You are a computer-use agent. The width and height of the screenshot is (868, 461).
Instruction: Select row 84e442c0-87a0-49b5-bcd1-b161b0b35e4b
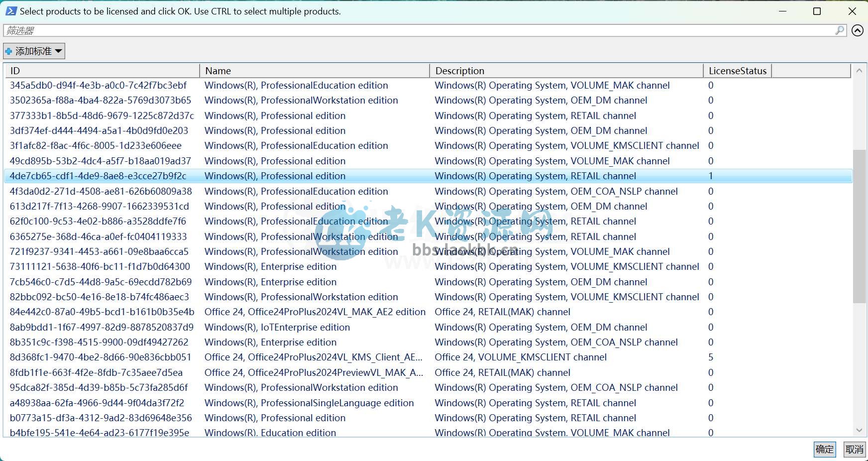click(x=428, y=312)
